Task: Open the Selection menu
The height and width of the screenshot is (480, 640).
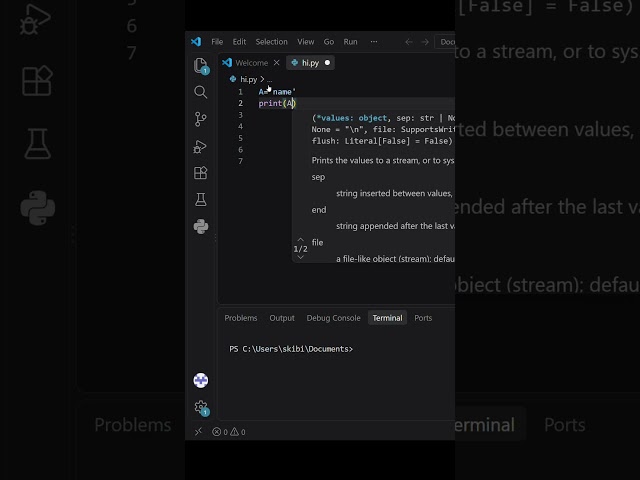Action: click(271, 42)
